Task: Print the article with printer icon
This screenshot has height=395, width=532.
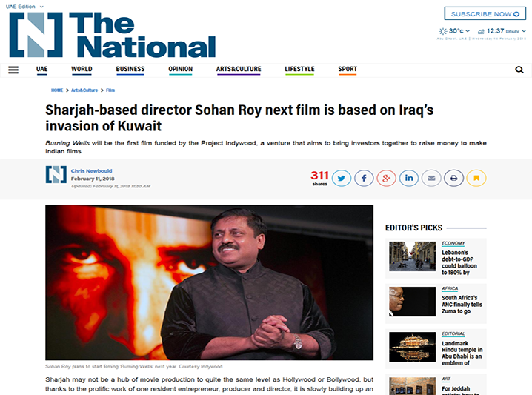Action: point(453,178)
